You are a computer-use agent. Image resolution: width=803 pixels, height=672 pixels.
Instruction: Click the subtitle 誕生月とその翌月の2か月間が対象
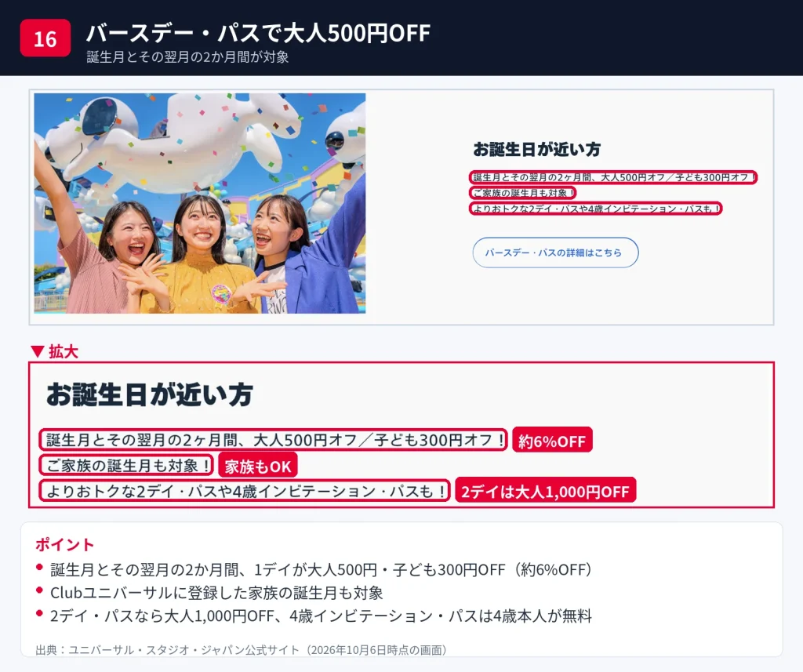point(187,57)
